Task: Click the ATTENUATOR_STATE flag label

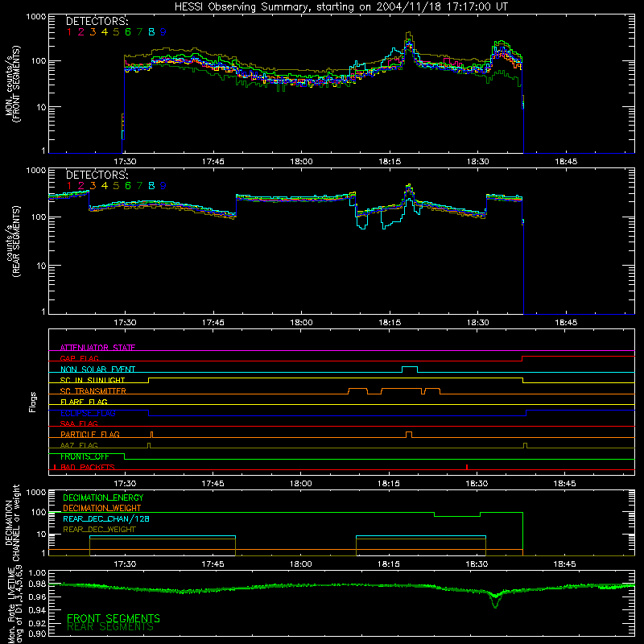Action: [97, 348]
